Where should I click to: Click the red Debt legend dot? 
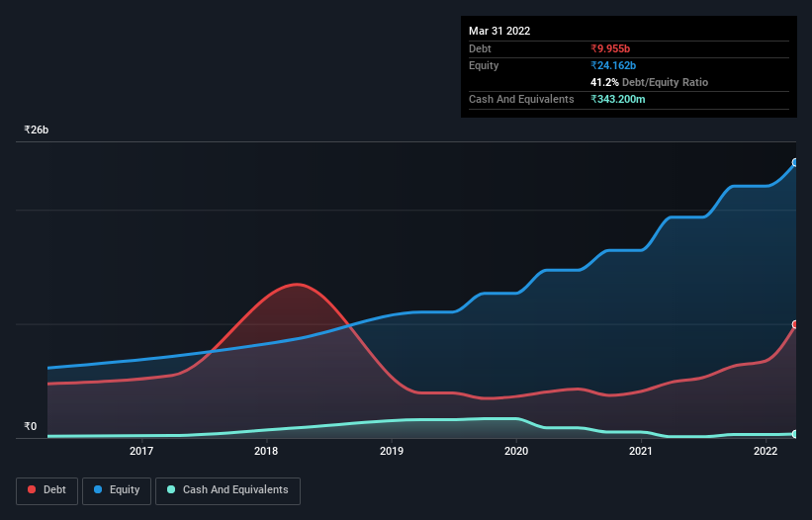click(x=32, y=489)
